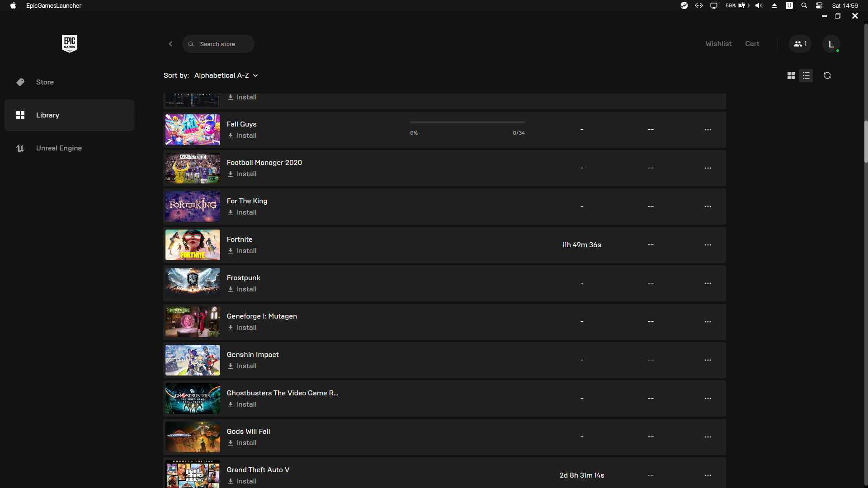This screenshot has height=488, width=868.
Task: Refresh the library list
Action: [827, 75]
